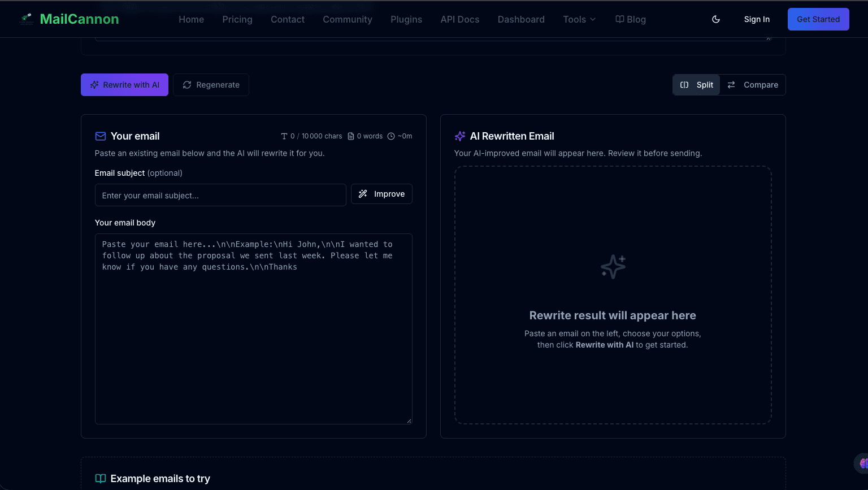Open the Community page
This screenshot has height=490, width=868.
tap(348, 19)
